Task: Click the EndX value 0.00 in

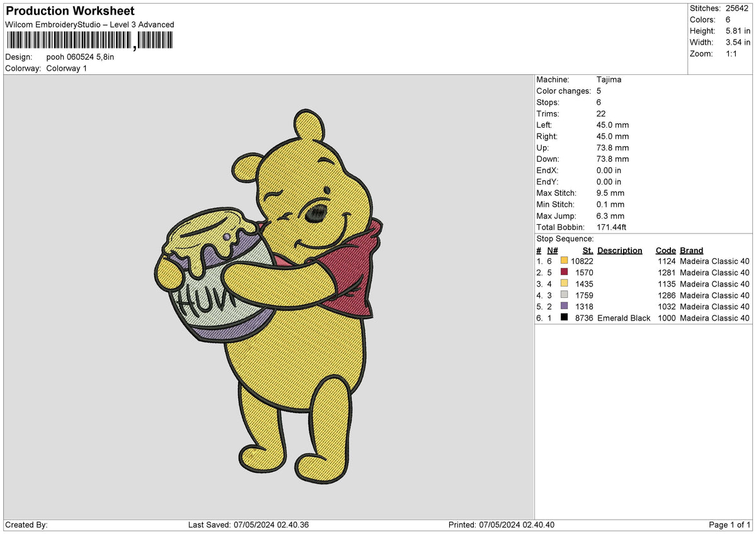Action: point(609,171)
